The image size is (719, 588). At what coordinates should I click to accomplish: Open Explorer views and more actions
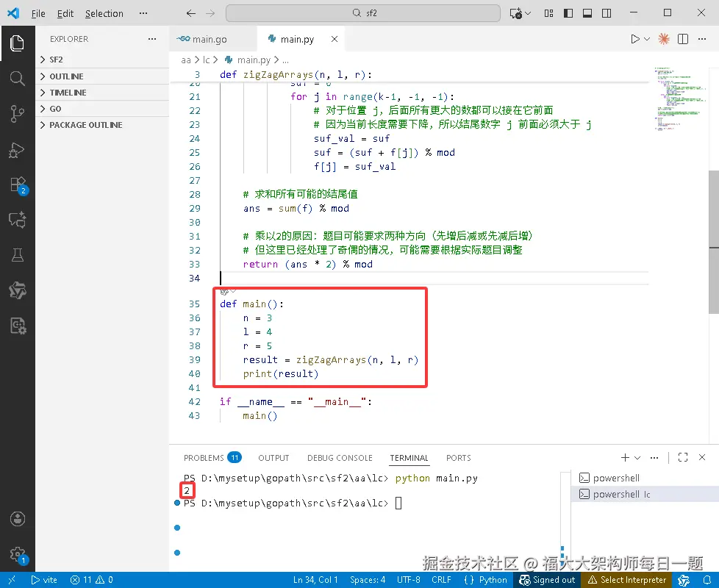click(152, 39)
